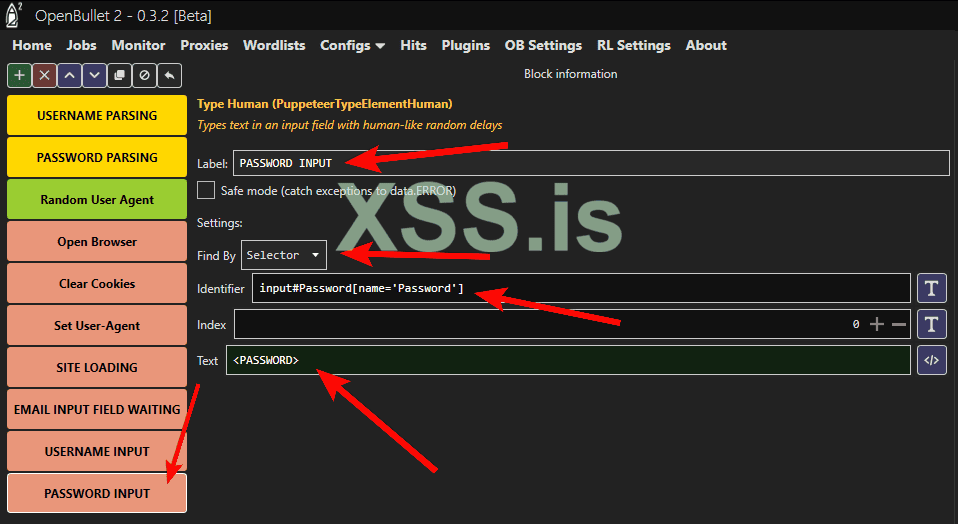958x524 pixels.
Task: Click the Type Human (PuppeteerTypeElementHuman) title
Action: [324, 104]
